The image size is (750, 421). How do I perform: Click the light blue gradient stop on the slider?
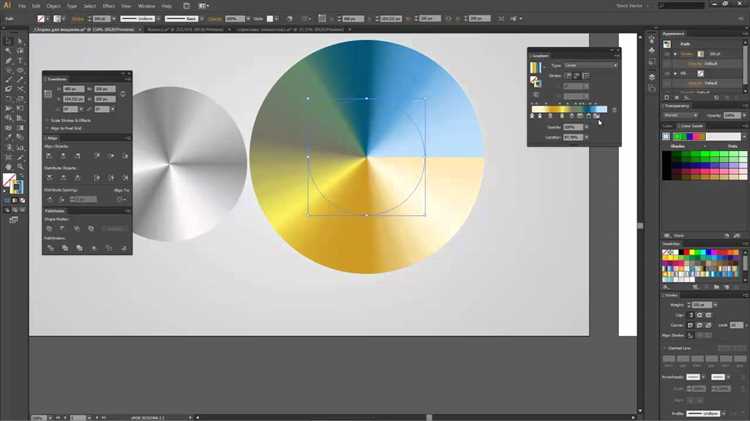click(x=597, y=116)
